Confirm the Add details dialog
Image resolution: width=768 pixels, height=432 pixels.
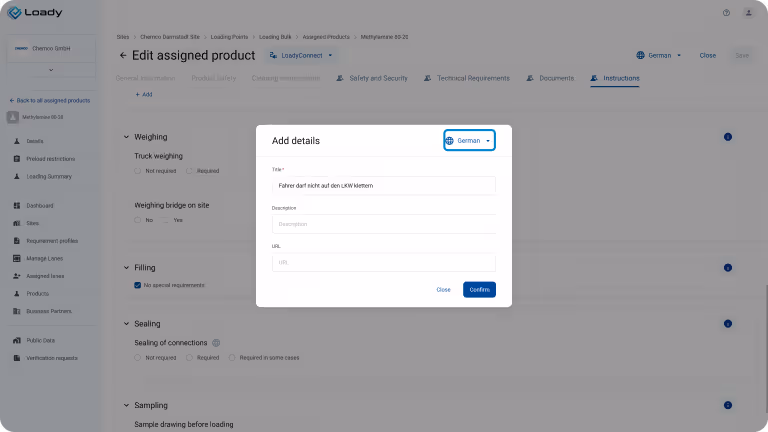tap(480, 289)
